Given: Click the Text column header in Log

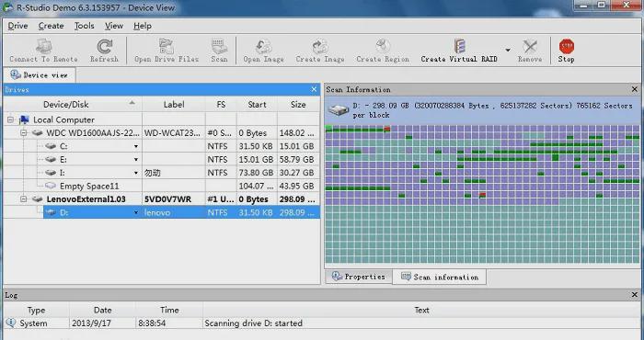Looking at the screenshot, I should (x=421, y=311).
